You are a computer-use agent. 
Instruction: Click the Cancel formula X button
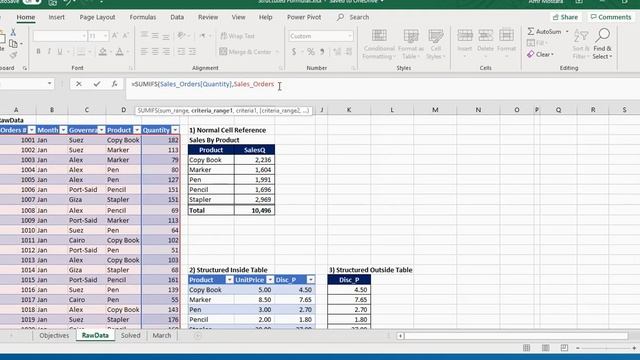[78, 84]
